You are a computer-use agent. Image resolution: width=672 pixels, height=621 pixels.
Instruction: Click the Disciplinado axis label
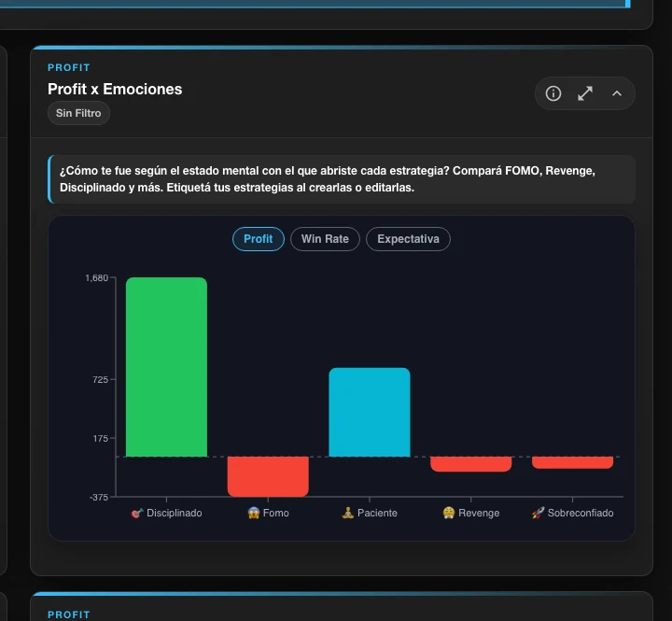pyautogui.click(x=174, y=513)
